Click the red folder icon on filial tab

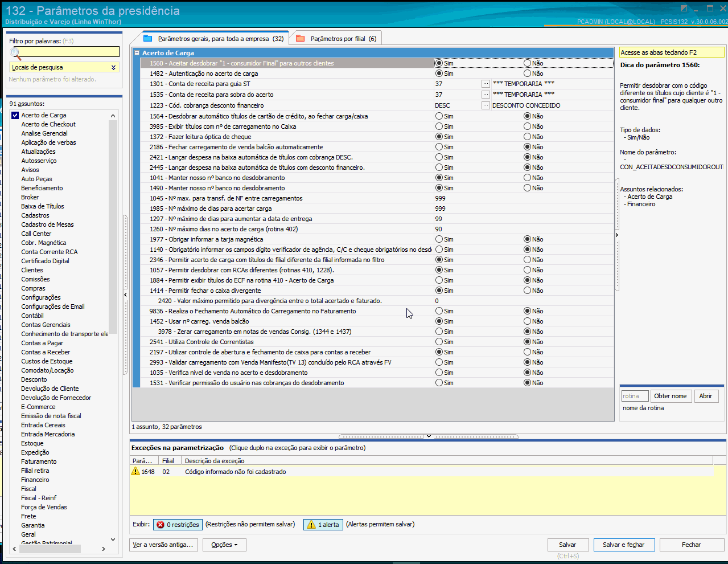301,38
